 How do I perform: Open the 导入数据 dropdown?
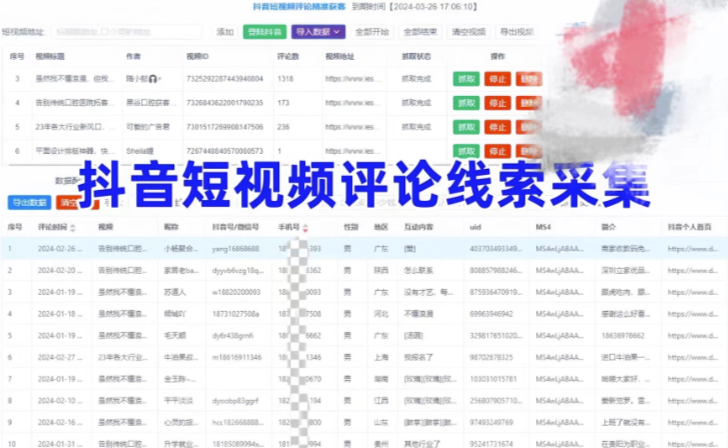(318, 32)
